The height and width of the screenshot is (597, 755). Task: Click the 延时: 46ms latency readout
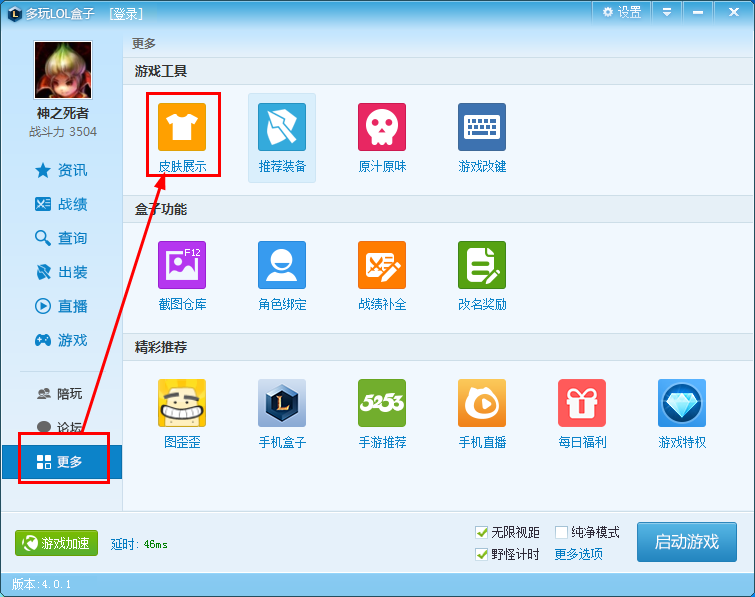(x=139, y=545)
